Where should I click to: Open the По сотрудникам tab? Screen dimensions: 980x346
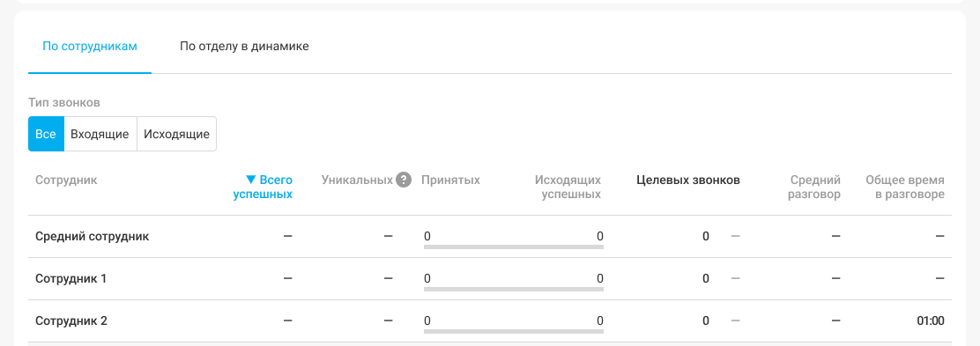[89, 46]
